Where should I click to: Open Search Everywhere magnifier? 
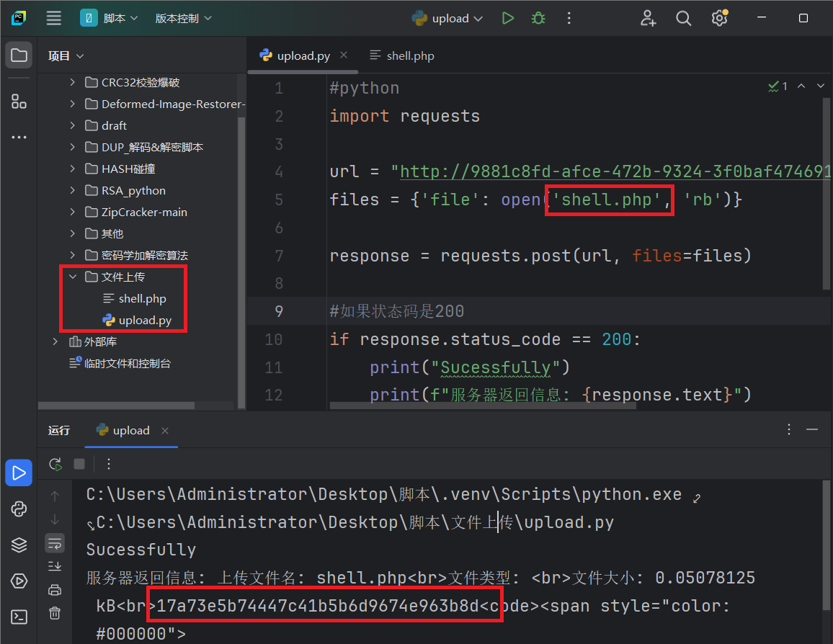point(683,18)
